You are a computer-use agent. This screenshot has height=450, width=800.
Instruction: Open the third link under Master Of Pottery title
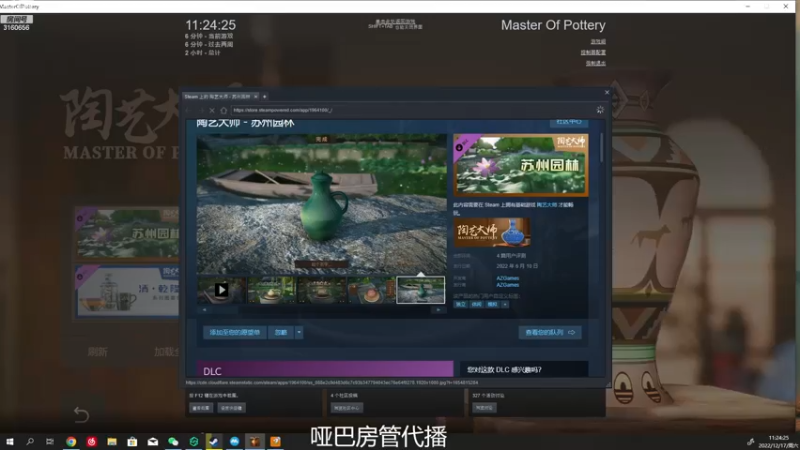(595, 63)
